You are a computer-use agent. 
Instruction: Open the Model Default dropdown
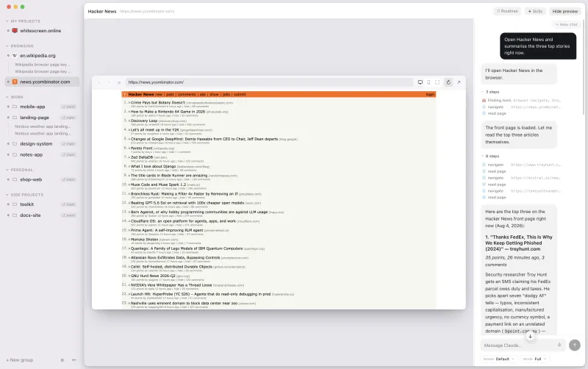click(499, 359)
